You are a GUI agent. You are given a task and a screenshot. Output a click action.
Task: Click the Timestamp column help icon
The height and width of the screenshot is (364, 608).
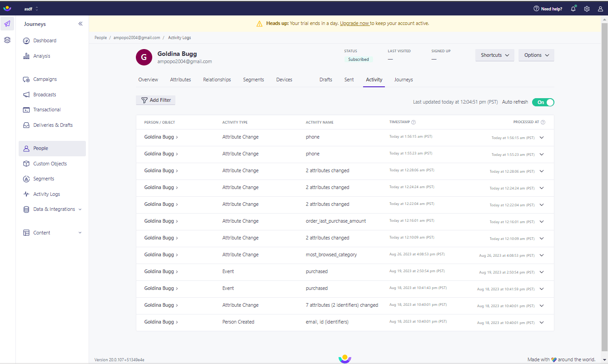[414, 122]
